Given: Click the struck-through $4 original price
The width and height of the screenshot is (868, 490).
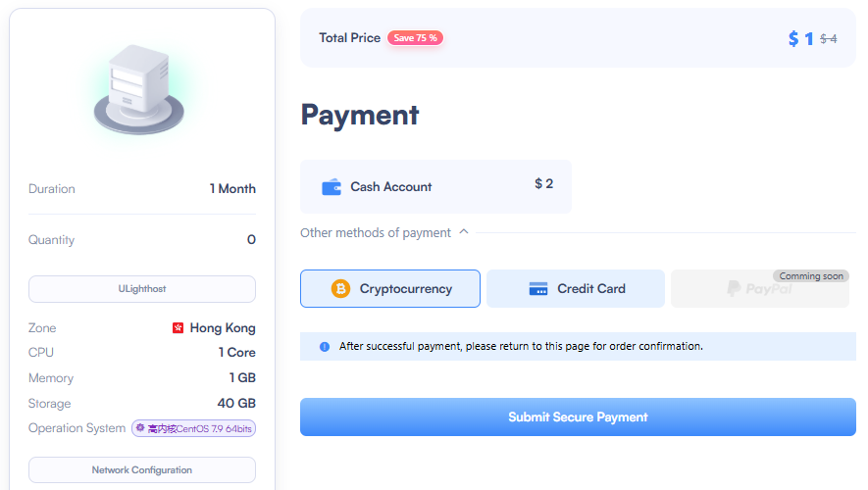Looking at the screenshot, I should (829, 39).
